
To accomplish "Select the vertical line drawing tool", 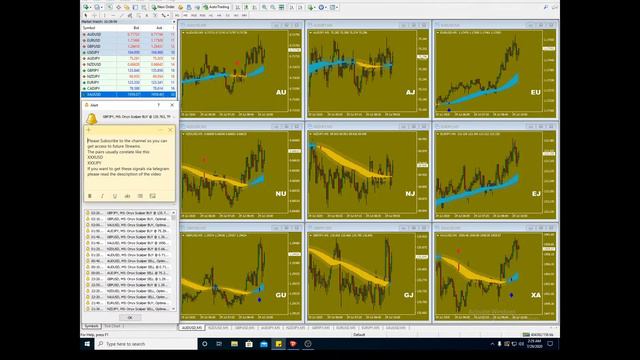I will [104, 15].
